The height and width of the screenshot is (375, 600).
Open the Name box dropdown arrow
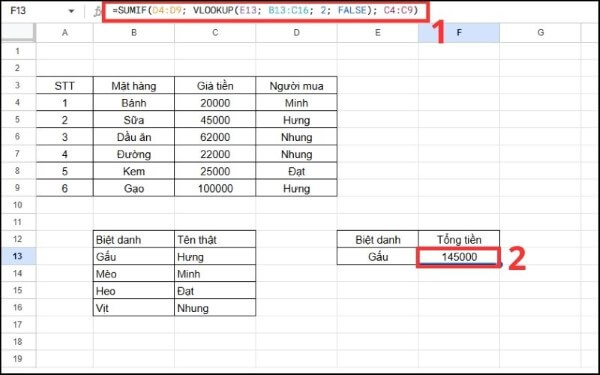click(71, 11)
